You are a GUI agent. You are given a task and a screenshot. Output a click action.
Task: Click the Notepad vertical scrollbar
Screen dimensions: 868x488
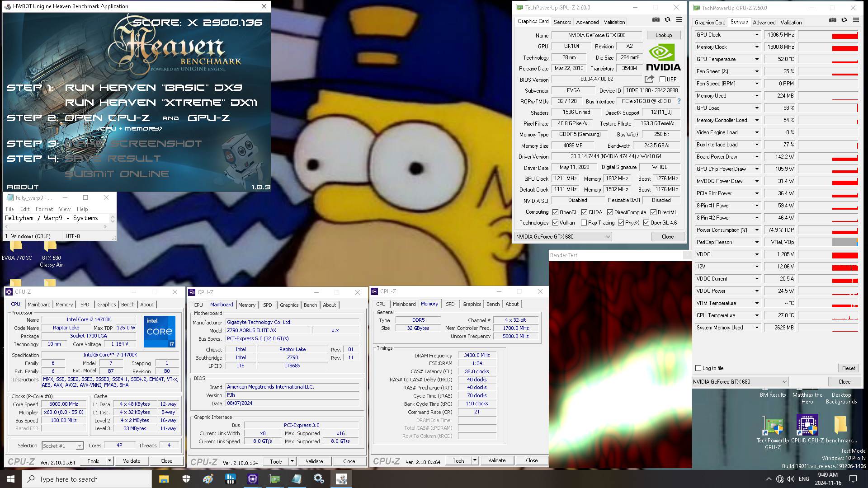(x=113, y=218)
